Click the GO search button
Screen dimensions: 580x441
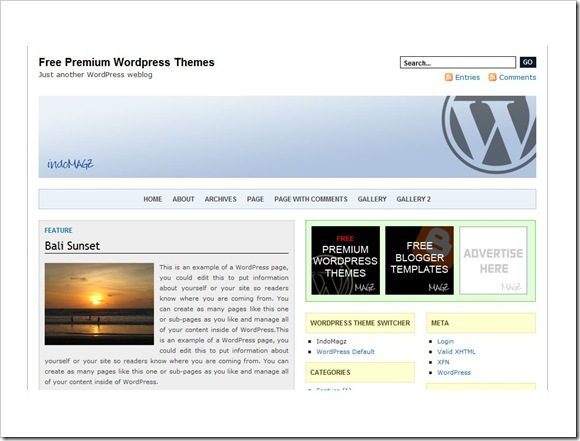pos(528,62)
